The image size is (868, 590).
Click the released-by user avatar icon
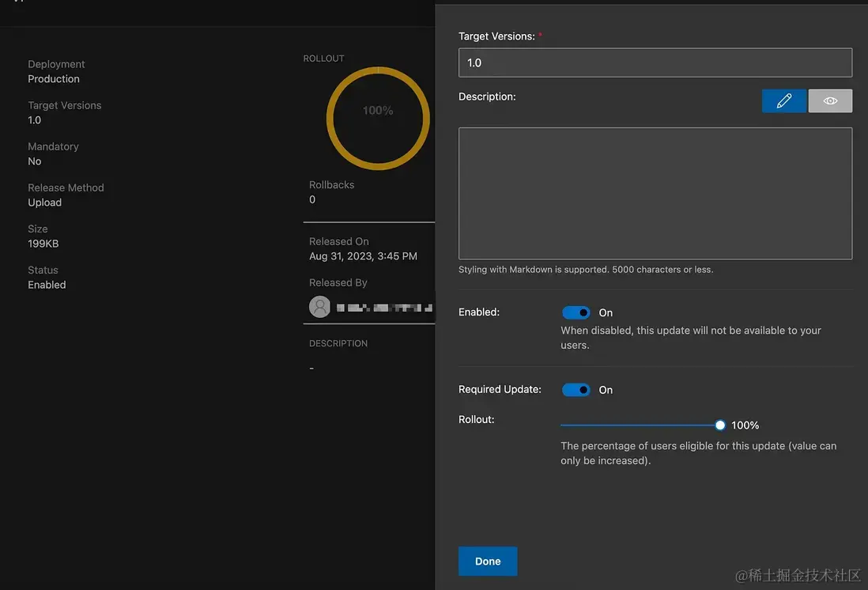[x=319, y=307]
